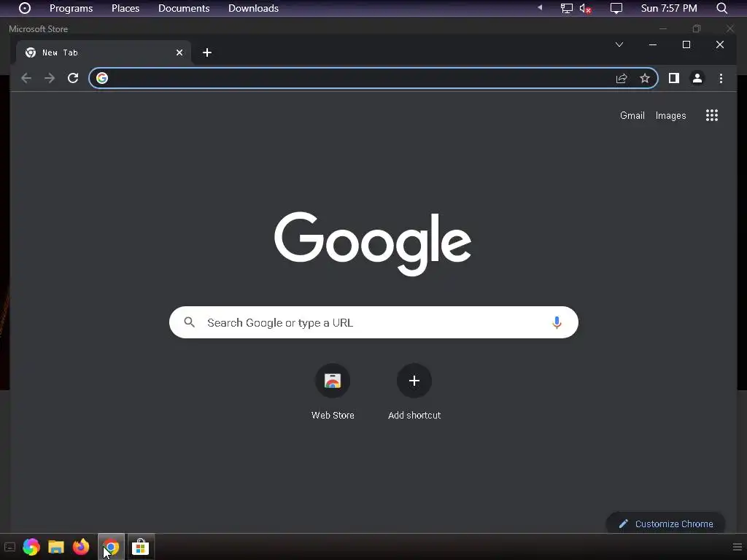Click the Search Google or type a URL box
The width and height of the screenshot is (747, 560).
373,322
